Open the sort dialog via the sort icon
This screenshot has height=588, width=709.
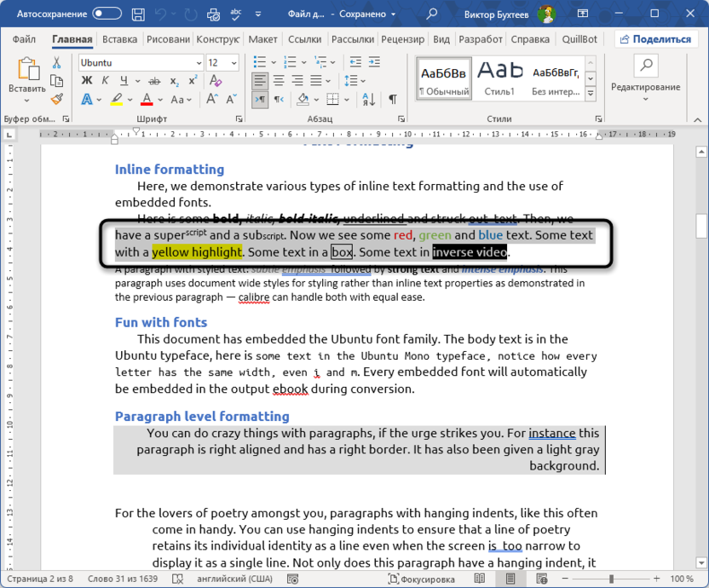click(368, 100)
